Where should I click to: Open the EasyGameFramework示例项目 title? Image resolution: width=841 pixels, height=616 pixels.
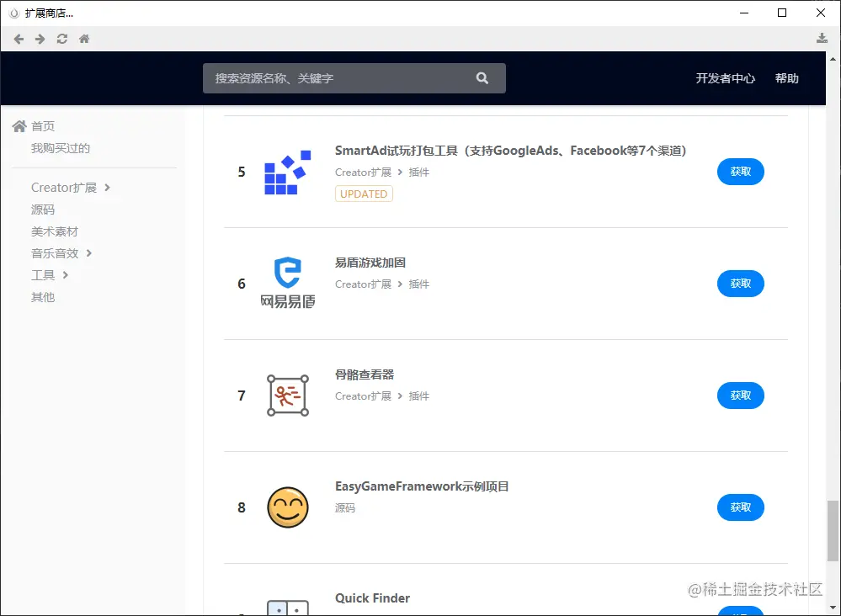pos(422,486)
